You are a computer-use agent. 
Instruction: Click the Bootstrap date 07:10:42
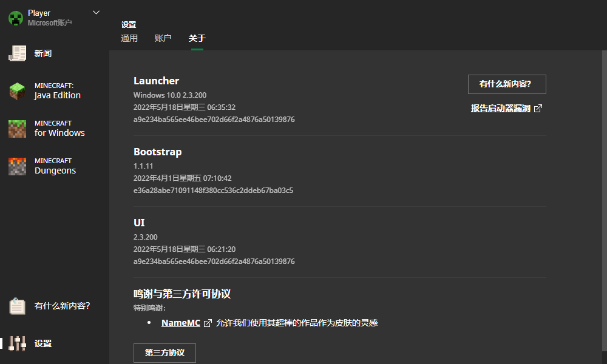(x=182, y=178)
